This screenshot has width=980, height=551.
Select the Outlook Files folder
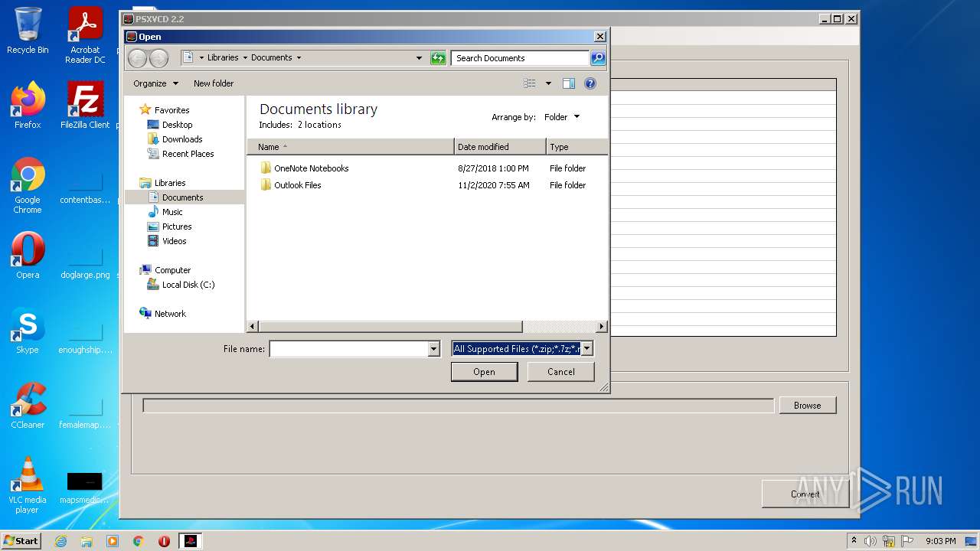[297, 185]
